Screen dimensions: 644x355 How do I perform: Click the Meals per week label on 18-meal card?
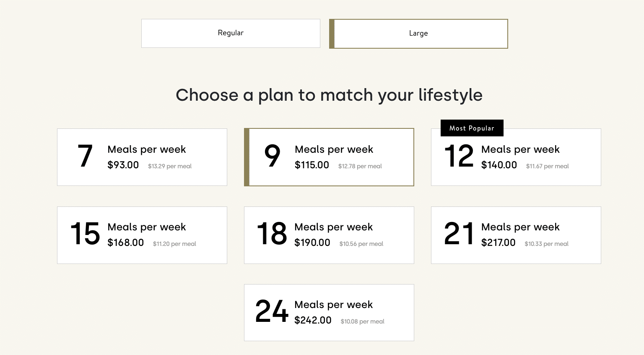pos(333,227)
